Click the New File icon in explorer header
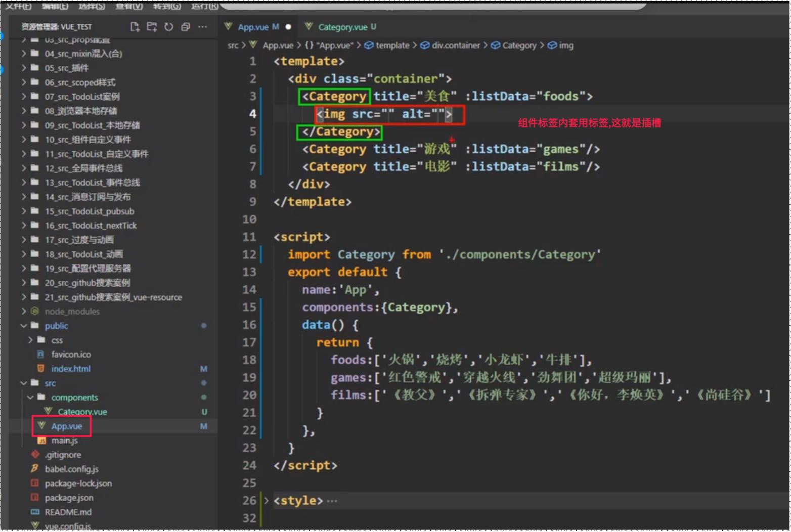Viewport: 791px width, 532px height. coord(135,27)
